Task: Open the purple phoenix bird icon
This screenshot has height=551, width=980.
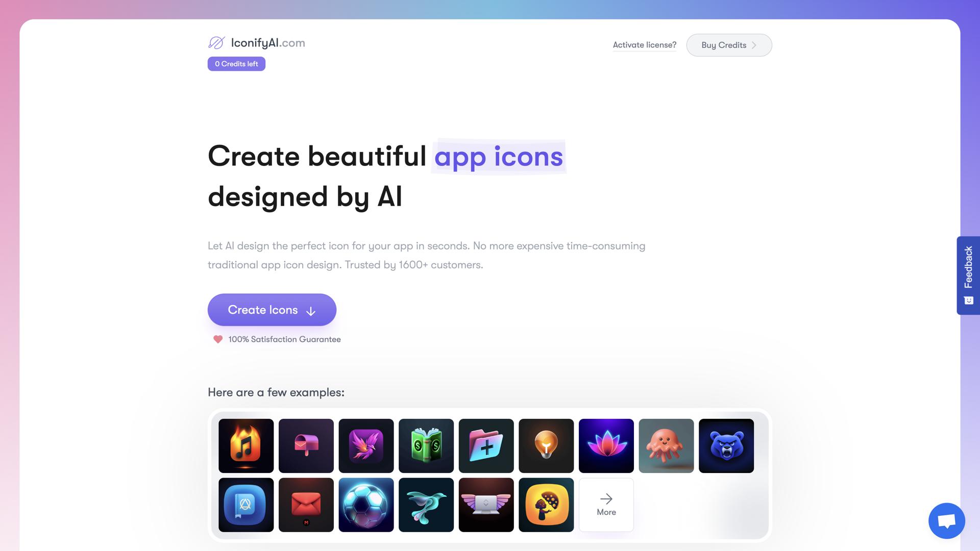Action: [366, 446]
